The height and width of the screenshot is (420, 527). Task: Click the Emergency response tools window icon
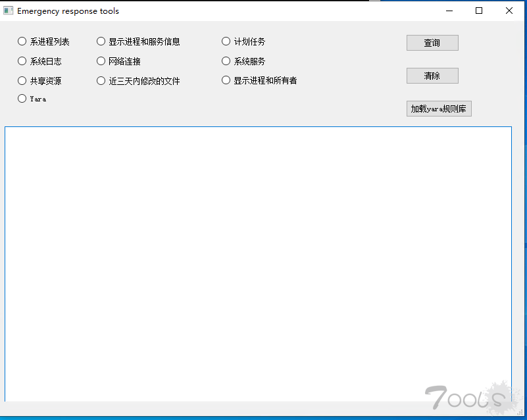[x=8, y=11]
